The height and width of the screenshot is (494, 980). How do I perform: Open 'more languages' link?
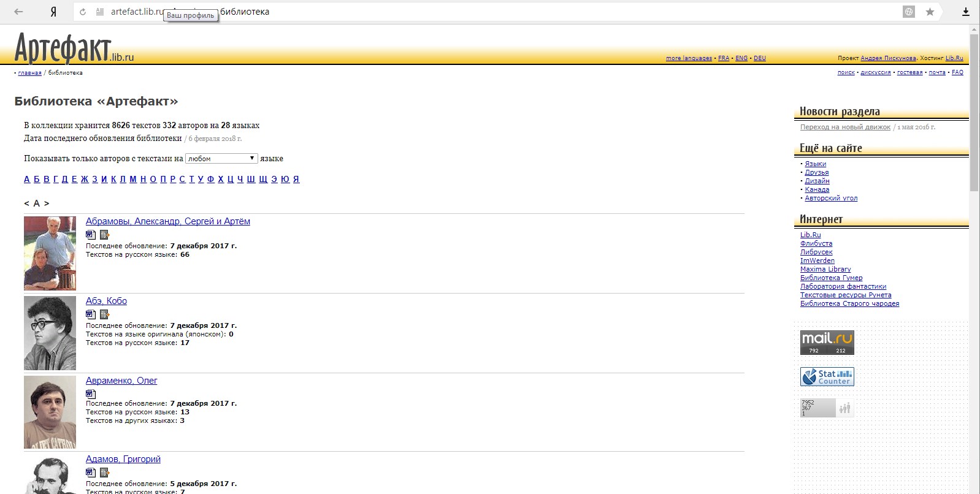point(689,58)
